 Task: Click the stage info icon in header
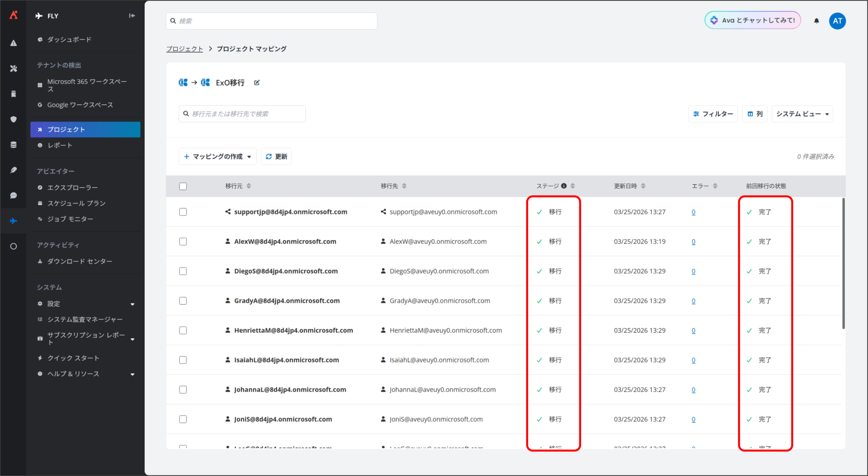[564, 186]
